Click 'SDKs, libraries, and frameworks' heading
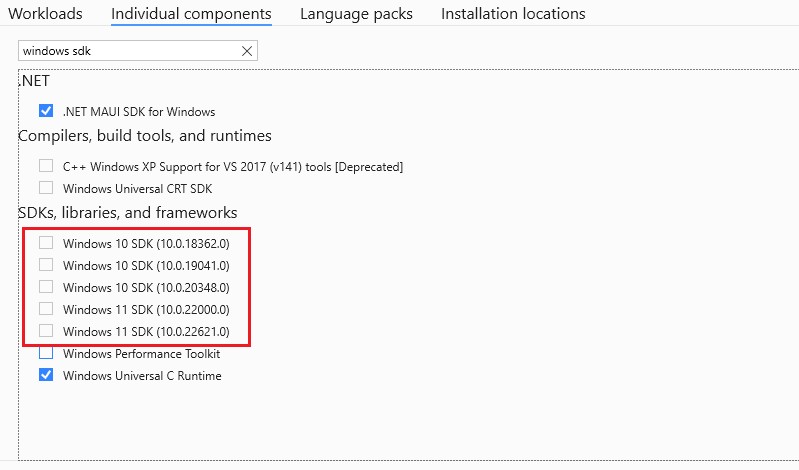This screenshot has height=470, width=799. 128,213
